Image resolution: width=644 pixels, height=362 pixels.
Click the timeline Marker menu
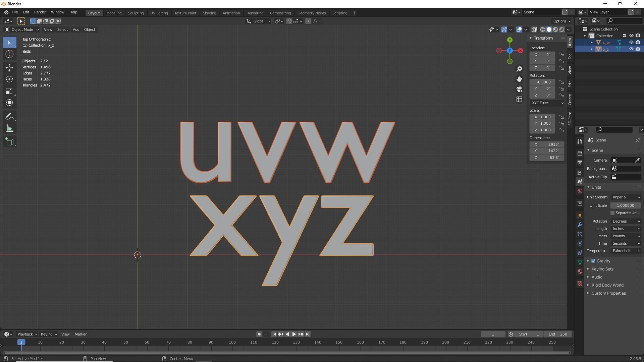[80, 334]
